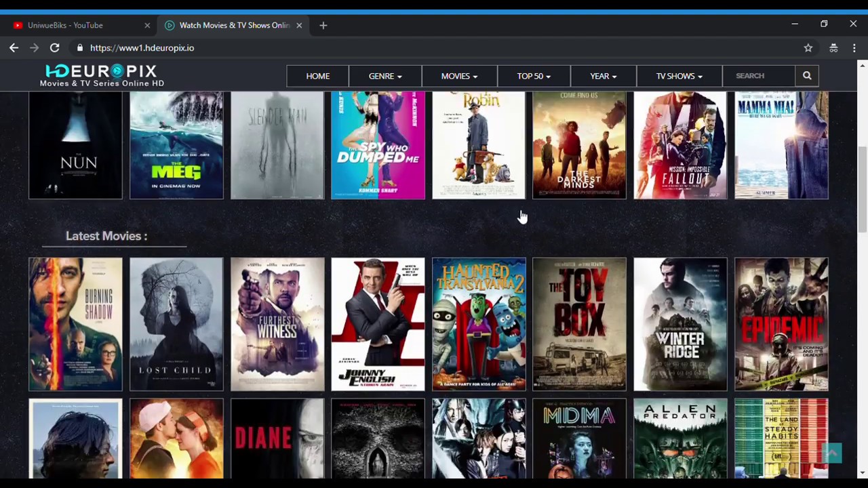Open the Winter Ridge poster

pos(680,324)
